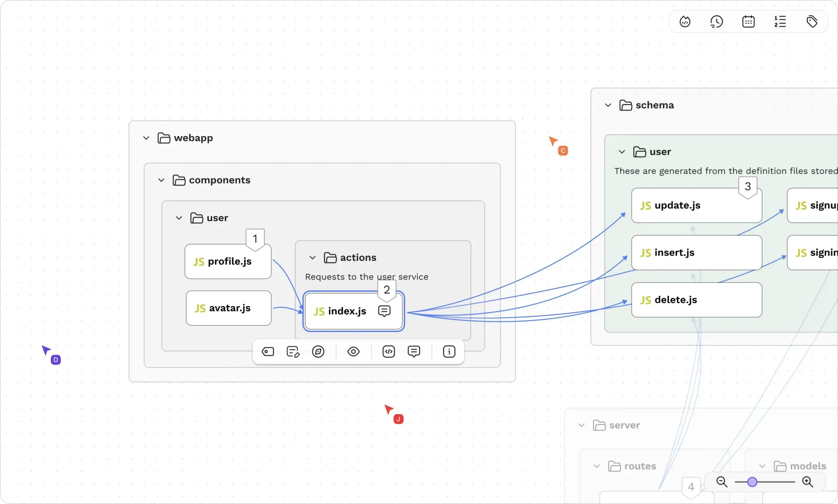This screenshot has width=838, height=504.
Task: Open code view icon in node toolbar
Action: [x=388, y=352]
